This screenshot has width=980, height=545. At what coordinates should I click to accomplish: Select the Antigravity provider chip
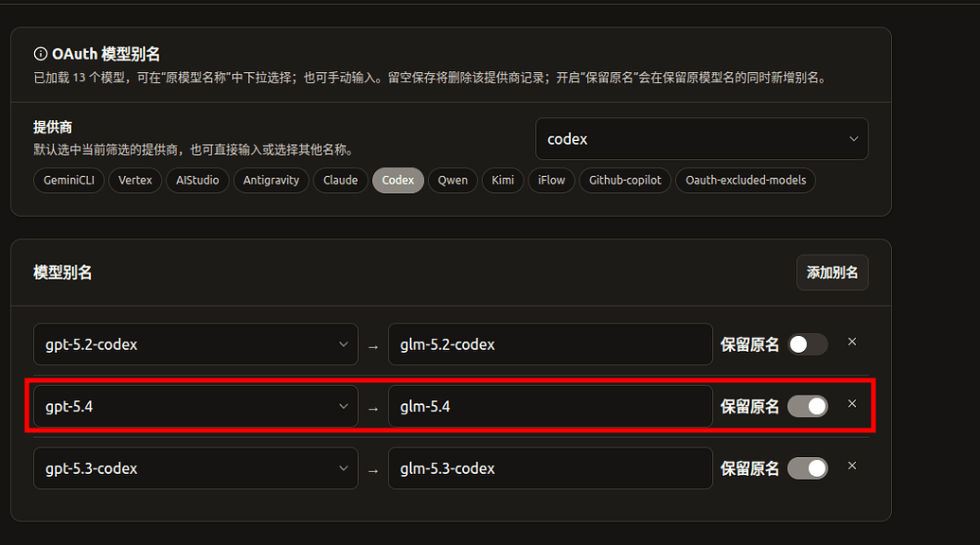[271, 181]
